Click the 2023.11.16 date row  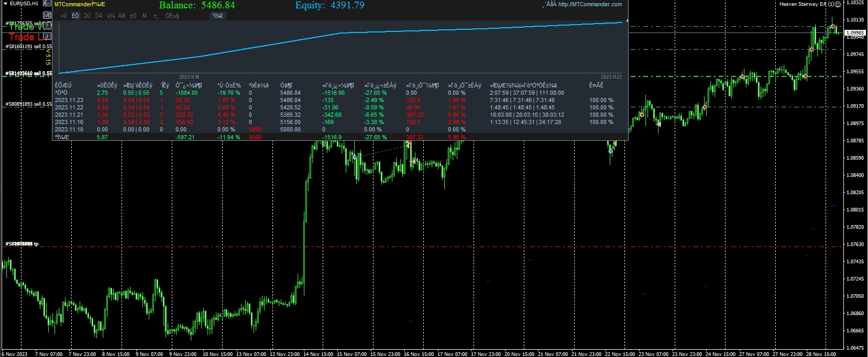pyautogui.click(x=69, y=122)
